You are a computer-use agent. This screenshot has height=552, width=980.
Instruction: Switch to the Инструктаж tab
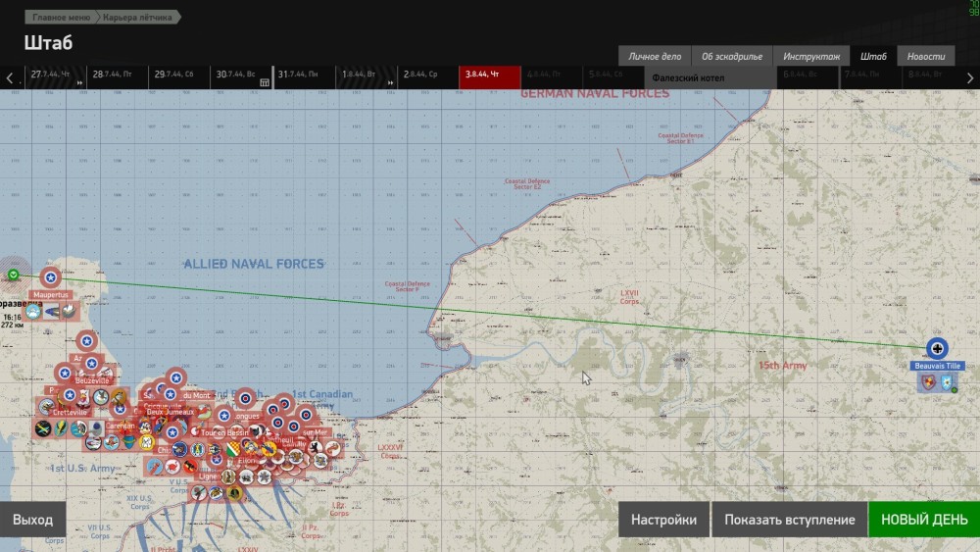pos(809,56)
